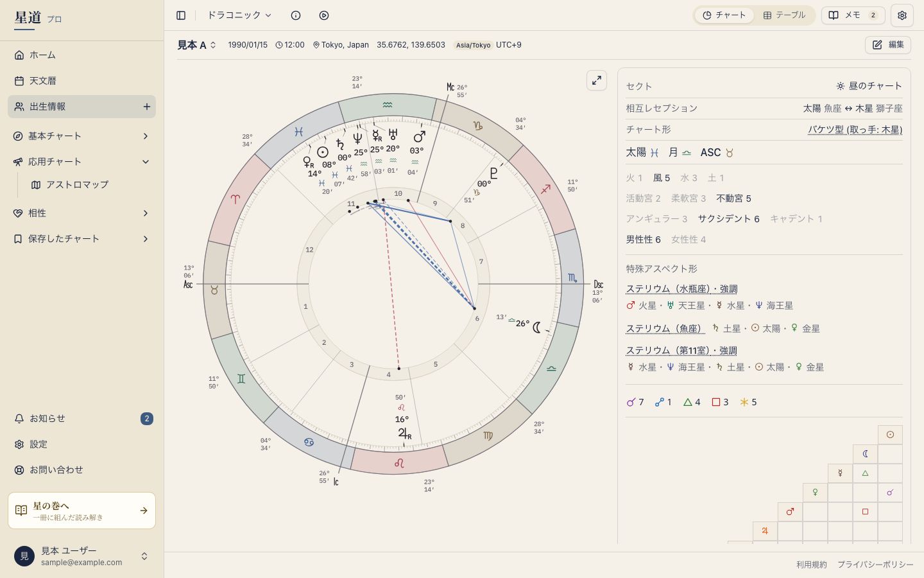Image resolution: width=924 pixels, height=578 pixels.
Task: Open メモ notes panel
Action: (x=853, y=15)
